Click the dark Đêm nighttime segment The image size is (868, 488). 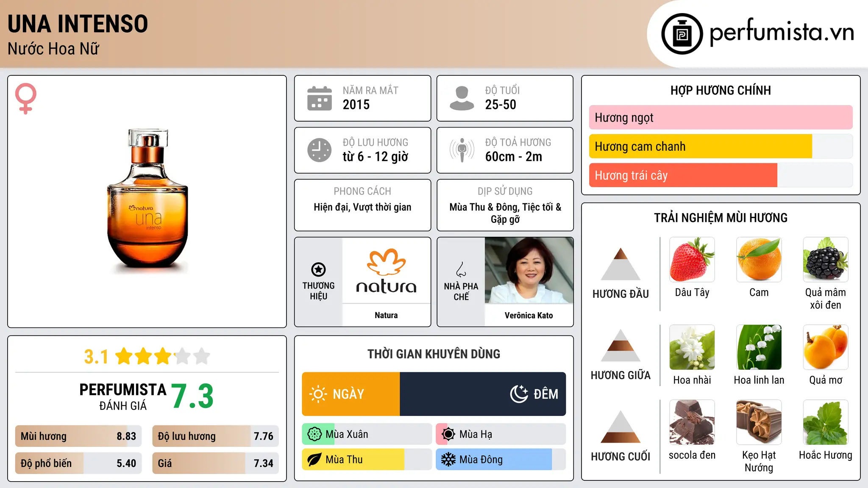(x=483, y=394)
